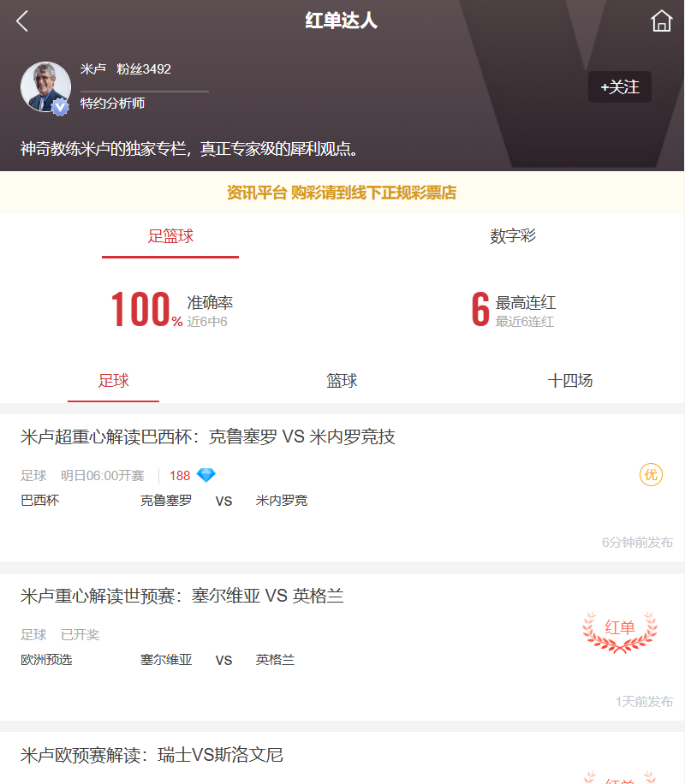The width and height of the screenshot is (685, 784).
Task: Open article on 瑞士VS斯洛文尼
Action: coord(152,755)
